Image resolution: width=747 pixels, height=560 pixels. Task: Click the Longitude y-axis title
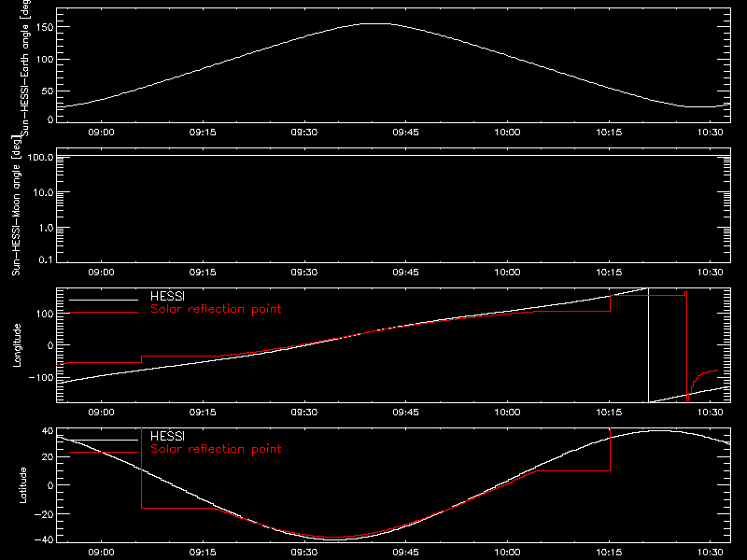[x=17, y=345]
